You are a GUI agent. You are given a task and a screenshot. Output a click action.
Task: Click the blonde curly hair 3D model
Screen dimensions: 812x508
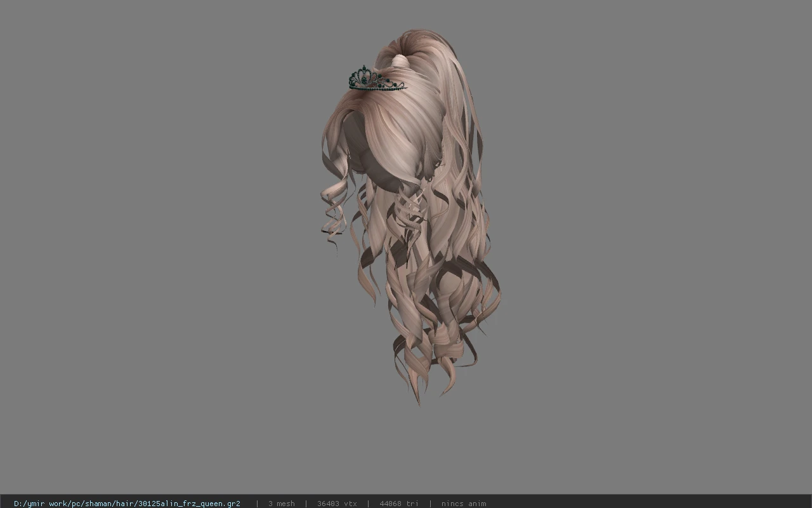click(411, 216)
